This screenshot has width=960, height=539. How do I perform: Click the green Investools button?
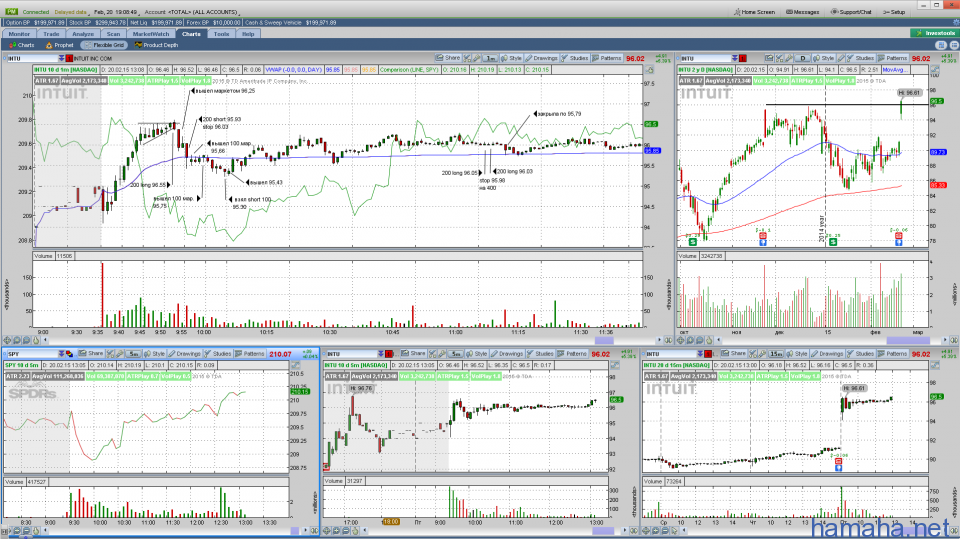click(934, 33)
